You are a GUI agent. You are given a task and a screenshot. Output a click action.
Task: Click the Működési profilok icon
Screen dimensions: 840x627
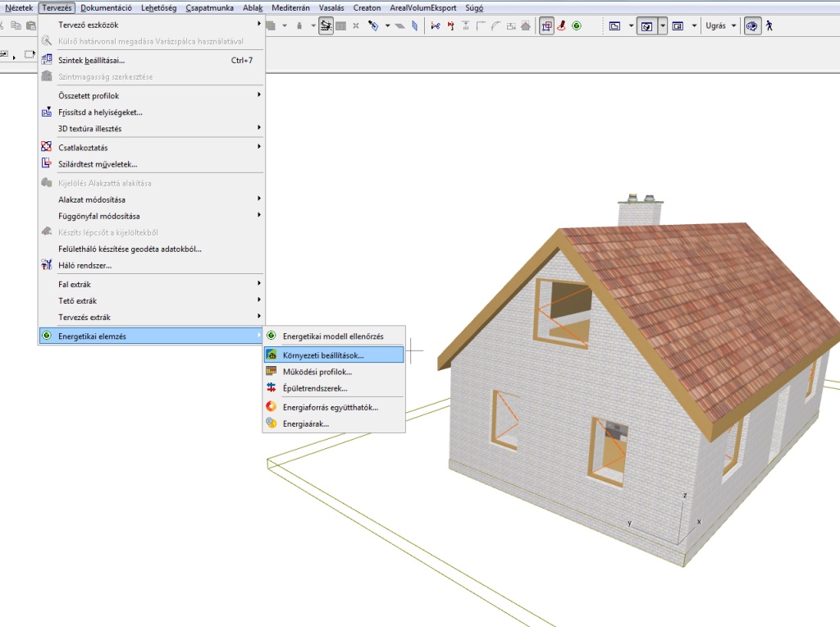pyautogui.click(x=272, y=372)
